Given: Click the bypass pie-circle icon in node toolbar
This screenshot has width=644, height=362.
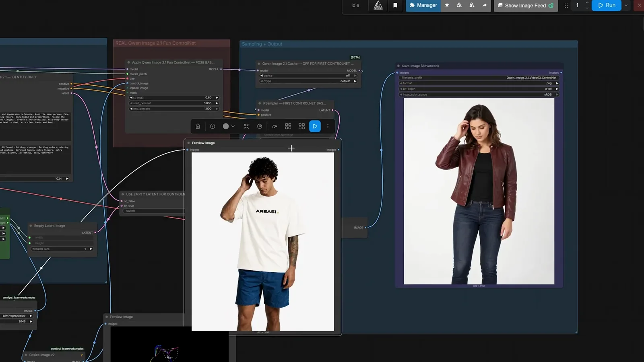Looking at the screenshot, I should point(260,126).
